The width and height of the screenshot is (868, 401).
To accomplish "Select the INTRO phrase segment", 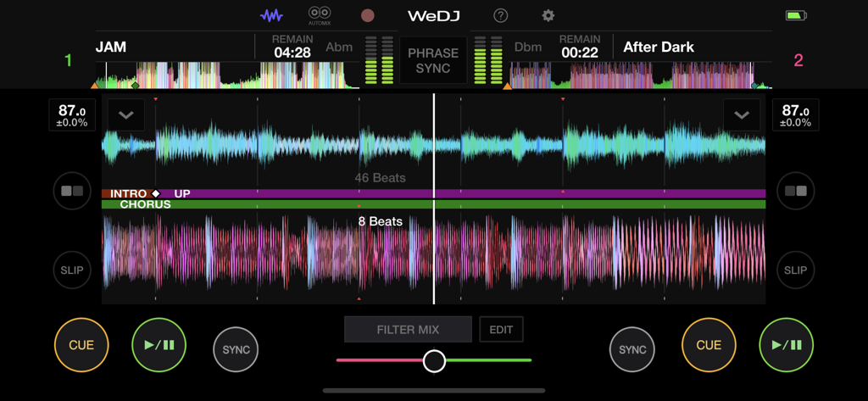I will click(x=129, y=194).
